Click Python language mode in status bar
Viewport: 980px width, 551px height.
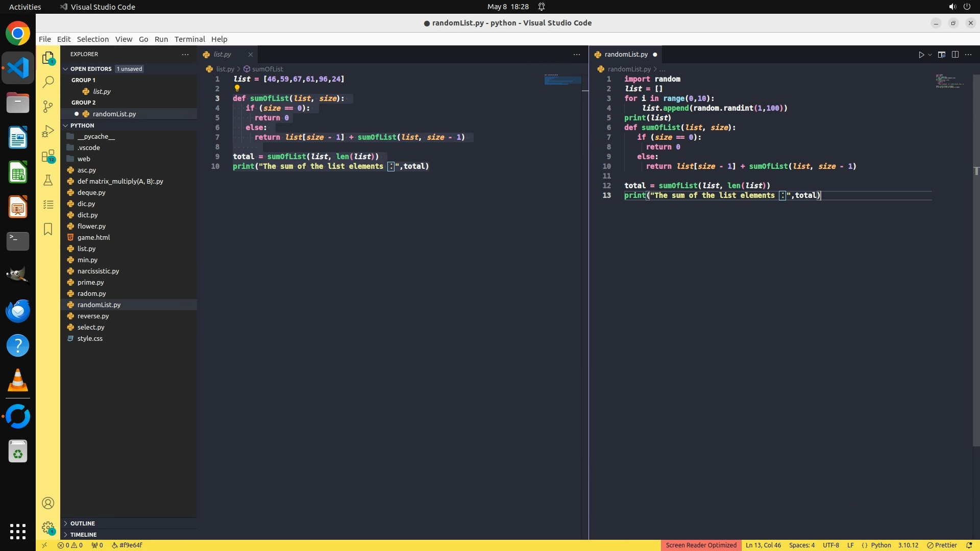[880, 545]
